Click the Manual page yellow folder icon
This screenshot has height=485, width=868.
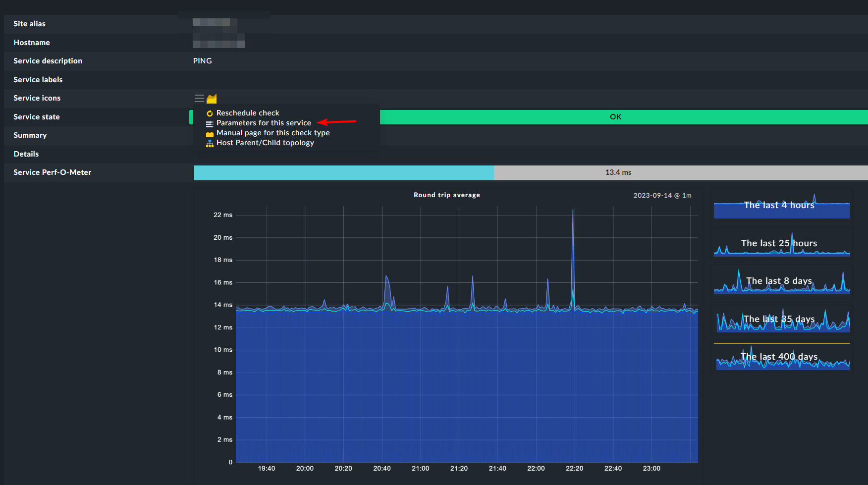(x=210, y=133)
